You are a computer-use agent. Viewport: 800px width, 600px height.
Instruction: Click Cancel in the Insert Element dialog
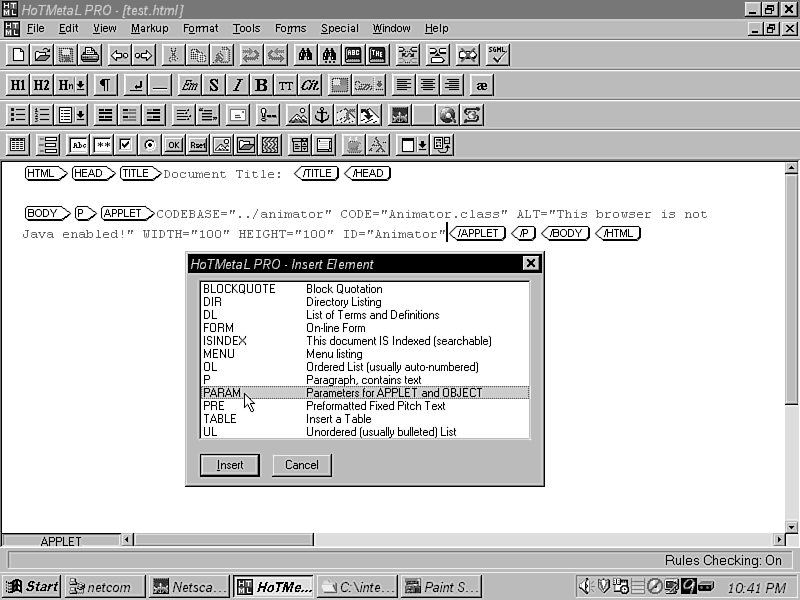click(302, 465)
